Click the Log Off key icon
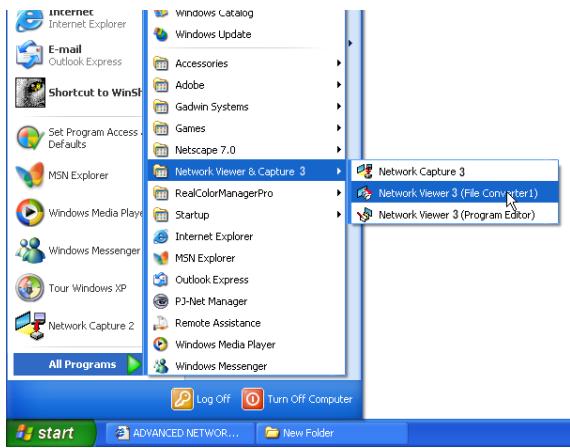 point(182,399)
